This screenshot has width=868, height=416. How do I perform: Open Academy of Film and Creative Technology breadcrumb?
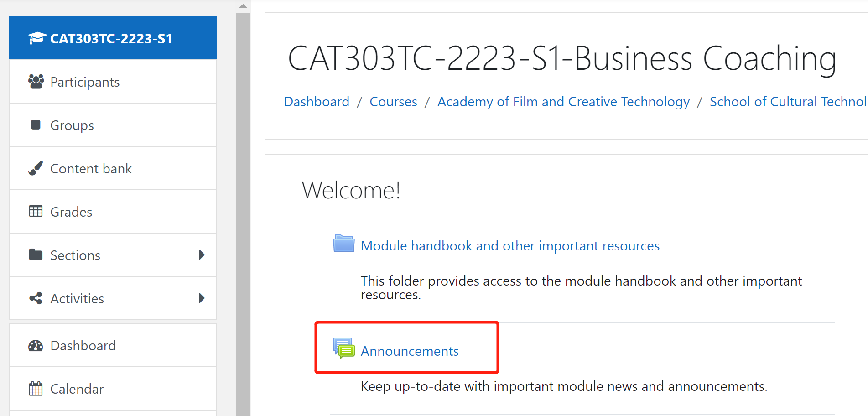coord(563,102)
